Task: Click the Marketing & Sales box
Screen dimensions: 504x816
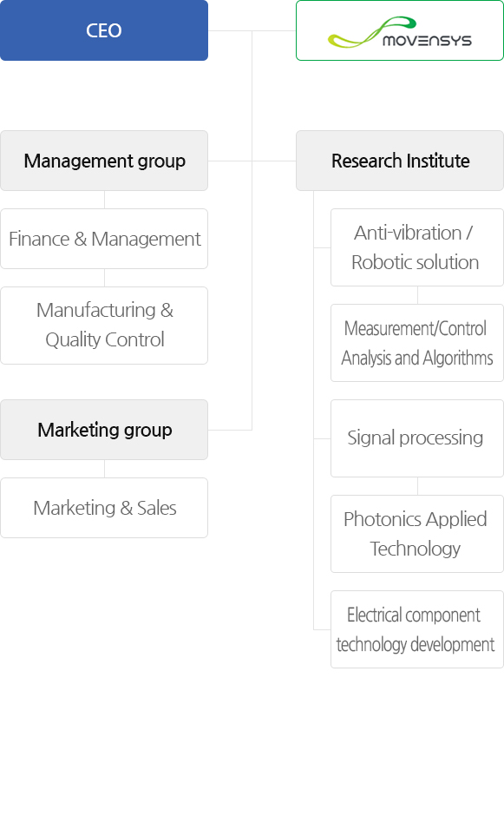Action: (x=104, y=508)
